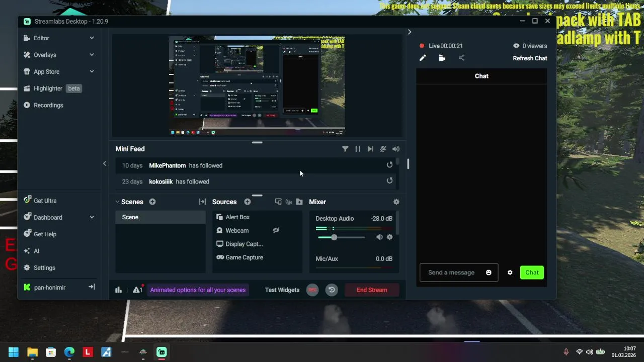The image size is (644, 362).
Task: Open performance metrics bar chart icon
Action: pyautogui.click(x=118, y=290)
